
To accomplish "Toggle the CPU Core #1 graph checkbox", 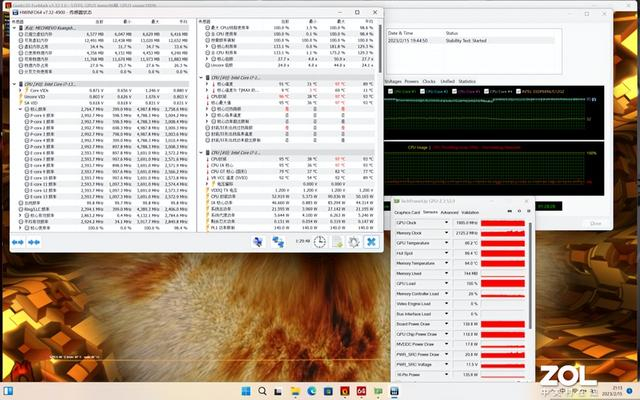I will coord(390,93).
